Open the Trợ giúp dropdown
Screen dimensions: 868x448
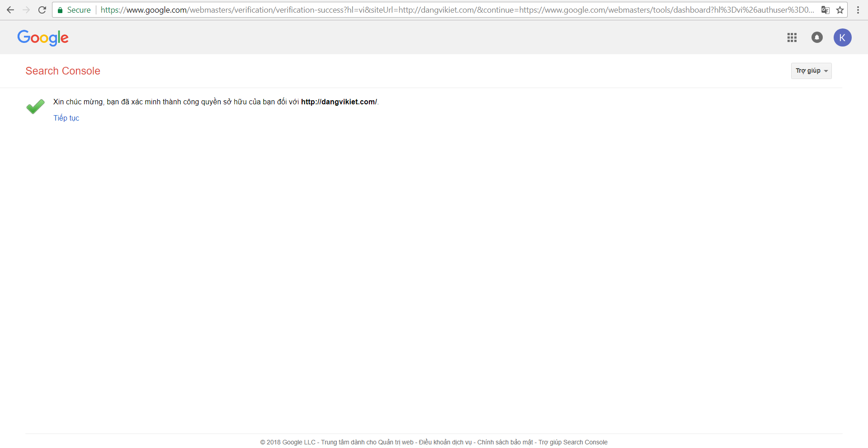pos(811,71)
